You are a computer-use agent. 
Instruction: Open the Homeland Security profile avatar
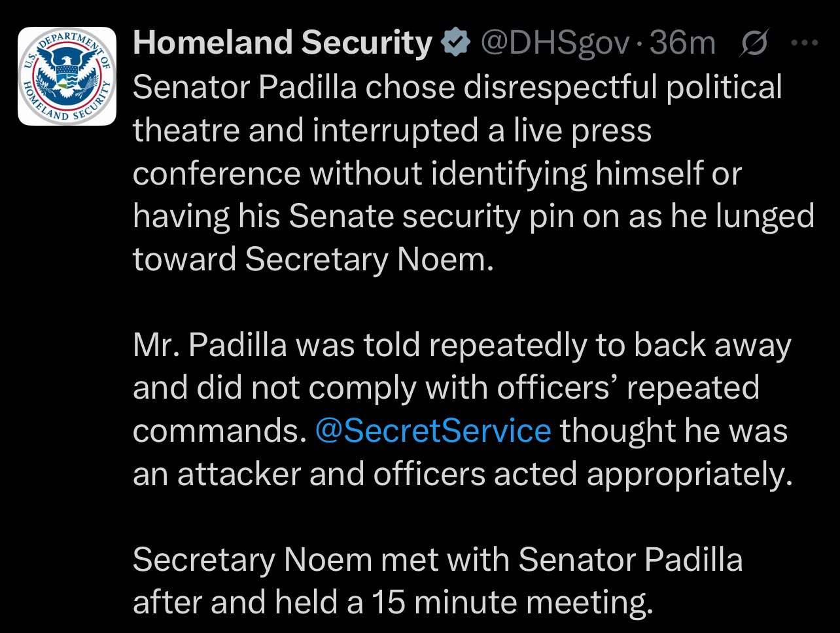point(67,76)
